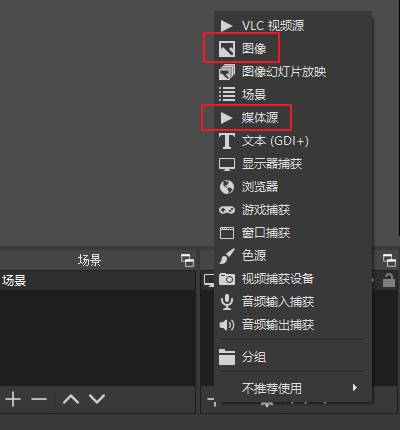Pop out the sources dock panel
This screenshot has width=400, height=430.
tap(389, 260)
